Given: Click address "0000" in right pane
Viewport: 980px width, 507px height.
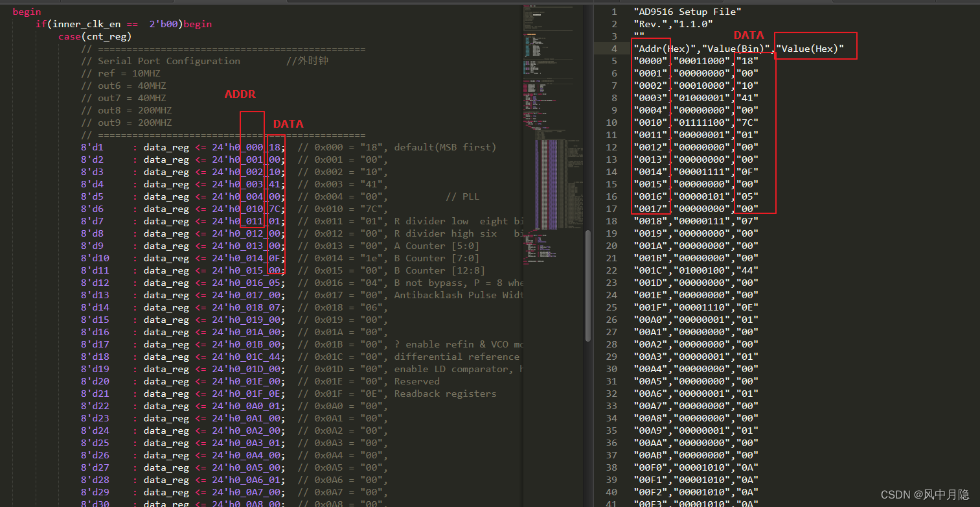Looking at the screenshot, I should (x=650, y=61).
